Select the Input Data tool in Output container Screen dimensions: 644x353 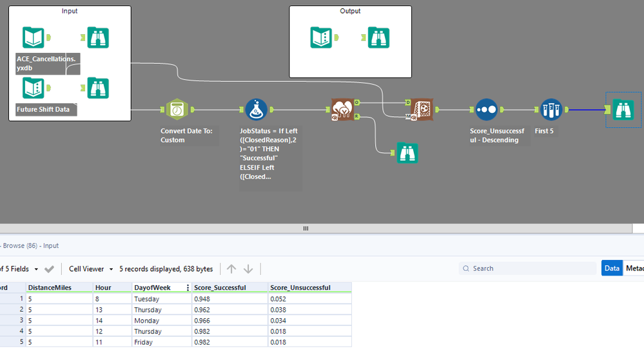point(321,37)
